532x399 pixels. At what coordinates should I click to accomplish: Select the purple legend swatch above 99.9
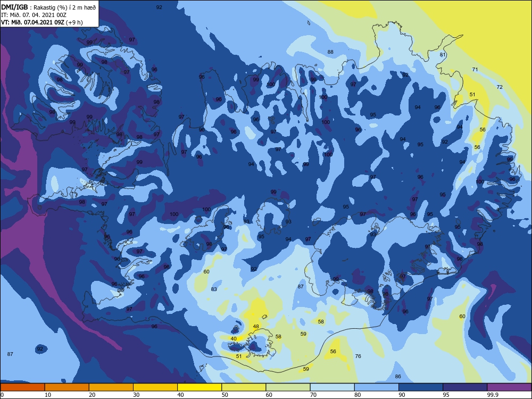tap(509, 387)
